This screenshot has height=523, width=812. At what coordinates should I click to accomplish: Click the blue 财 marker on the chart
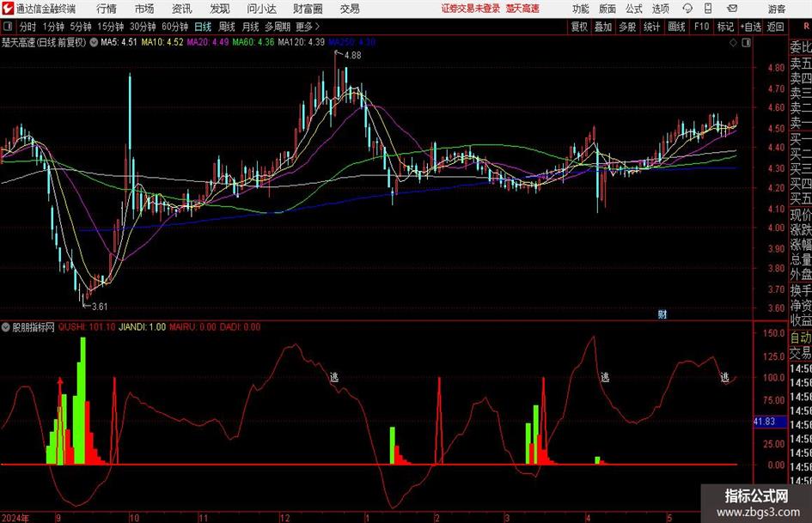(x=662, y=313)
